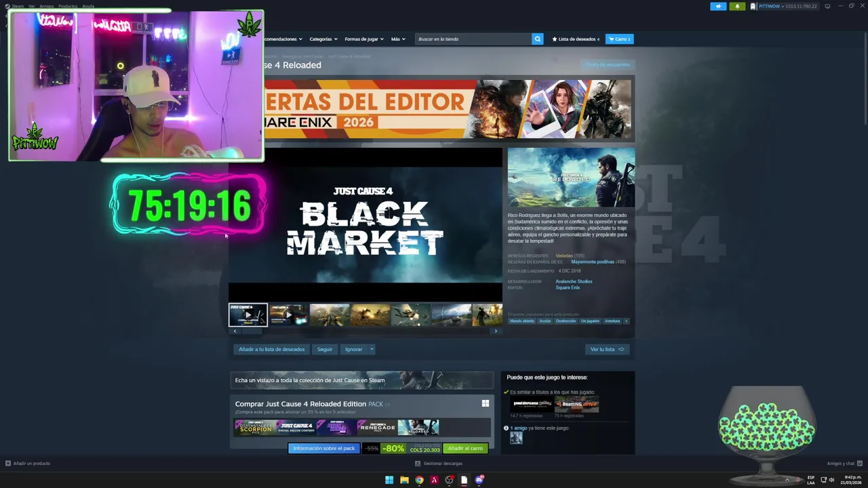This screenshot has width=868, height=488.
Task: Select the Un jugador tag
Action: click(x=590, y=321)
